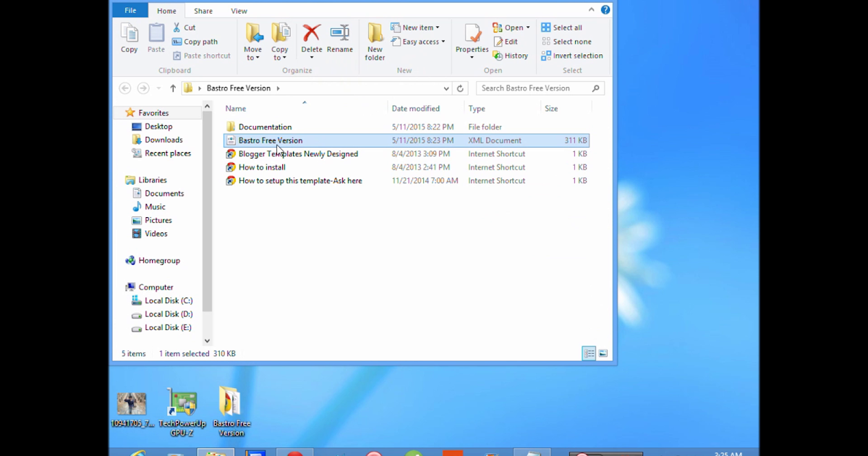
Task: Select the Documentation folder
Action: coord(407,127)
